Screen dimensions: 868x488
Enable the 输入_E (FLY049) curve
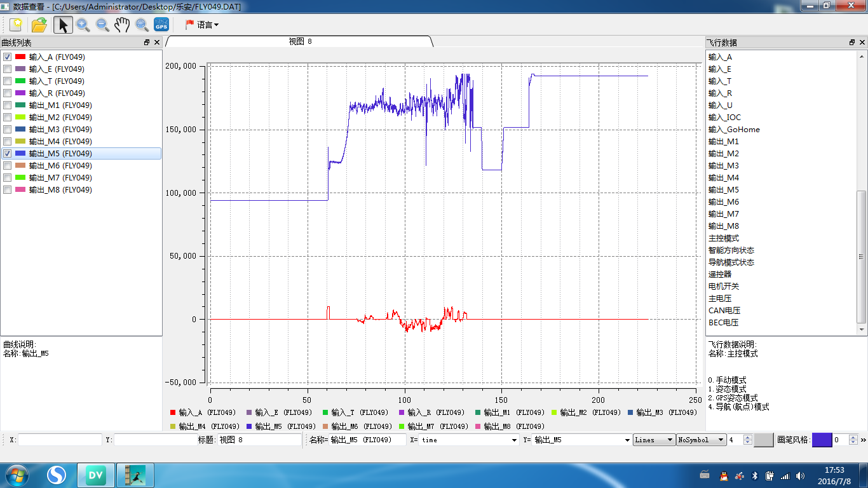[x=8, y=69]
